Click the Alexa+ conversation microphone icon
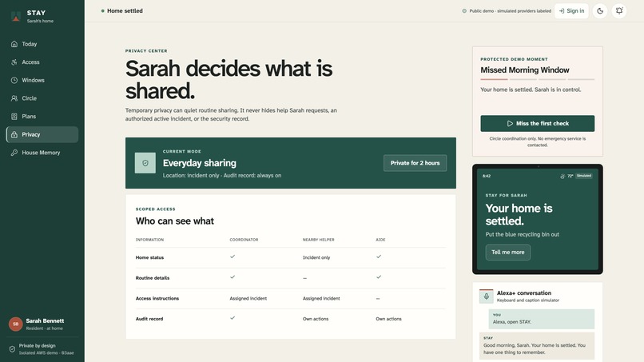This screenshot has height=362, width=644. [x=487, y=296]
